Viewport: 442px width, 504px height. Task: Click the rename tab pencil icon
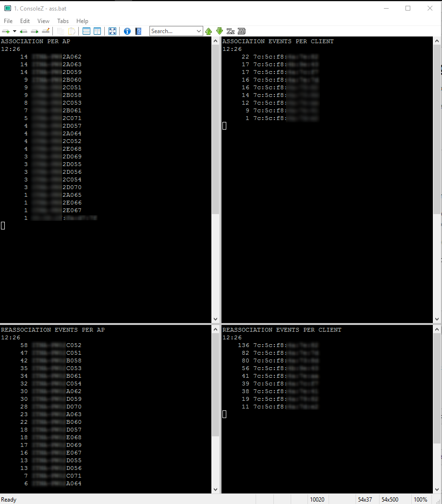[46, 31]
